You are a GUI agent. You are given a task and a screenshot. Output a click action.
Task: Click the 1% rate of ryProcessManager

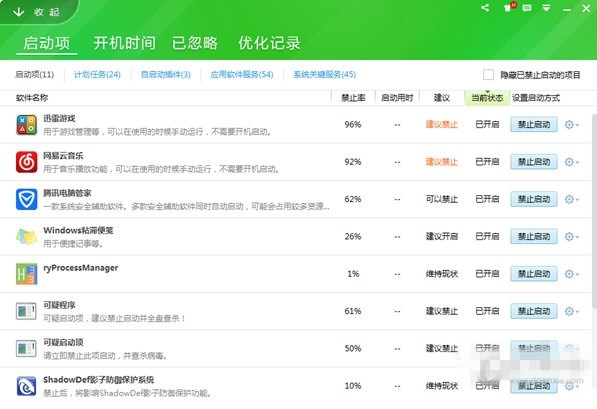pyautogui.click(x=353, y=274)
